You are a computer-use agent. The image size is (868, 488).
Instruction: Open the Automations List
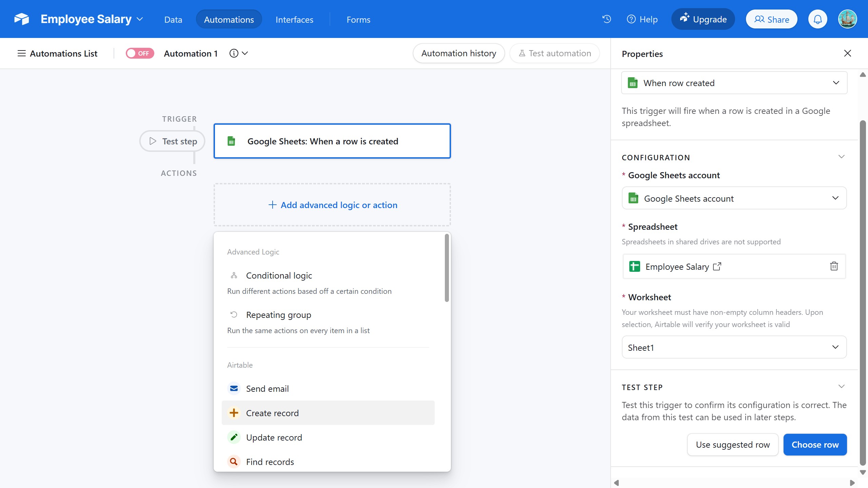coord(57,53)
